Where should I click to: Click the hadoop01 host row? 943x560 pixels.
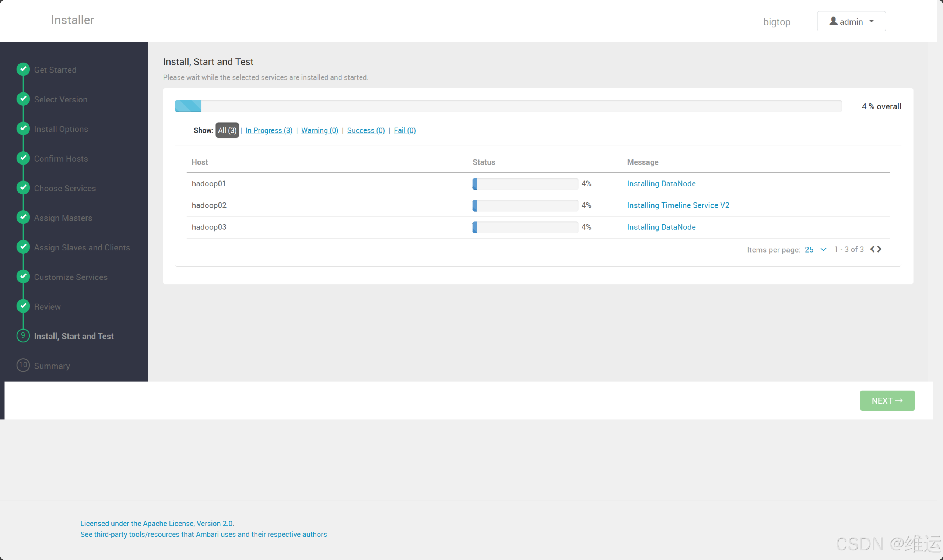tap(209, 183)
